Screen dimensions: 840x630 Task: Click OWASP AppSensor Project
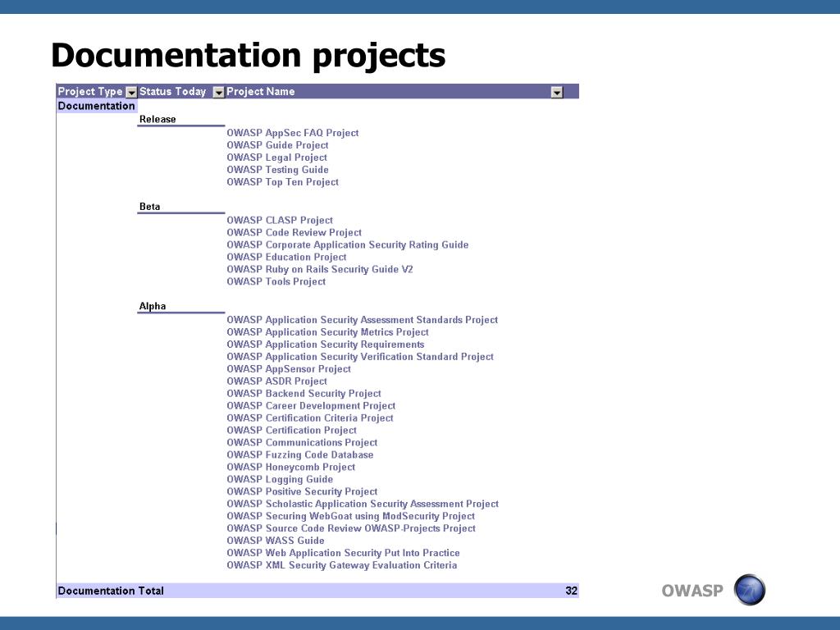point(289,369)
